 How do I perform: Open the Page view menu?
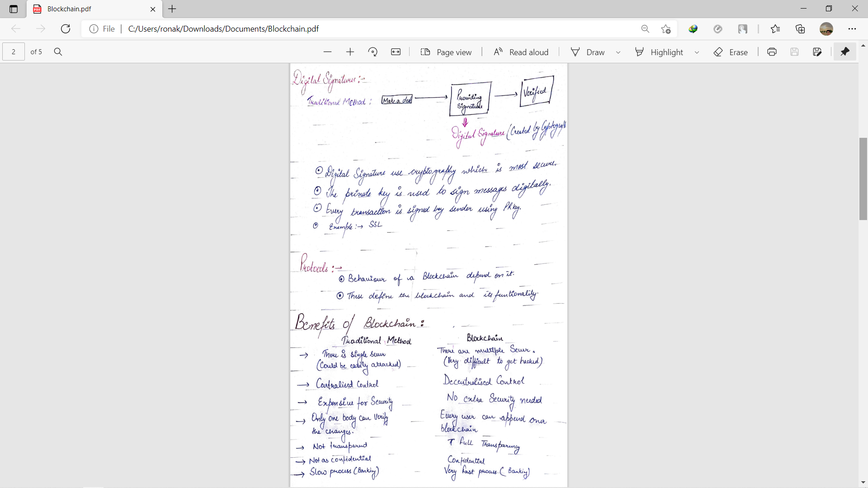446,52
